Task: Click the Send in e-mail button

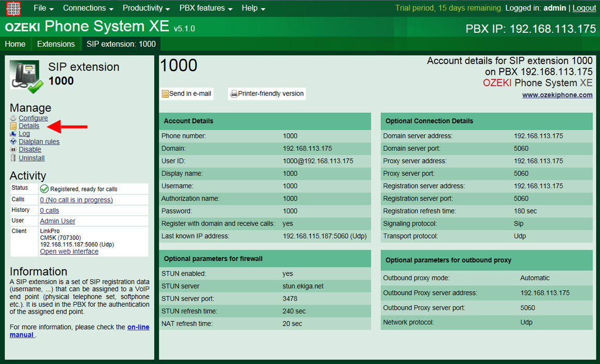Action: [x=186, y=94]
